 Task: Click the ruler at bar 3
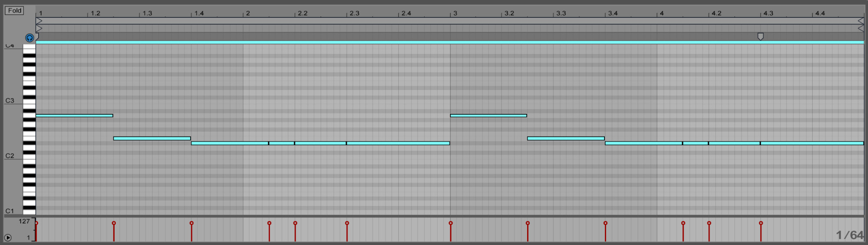455,13
